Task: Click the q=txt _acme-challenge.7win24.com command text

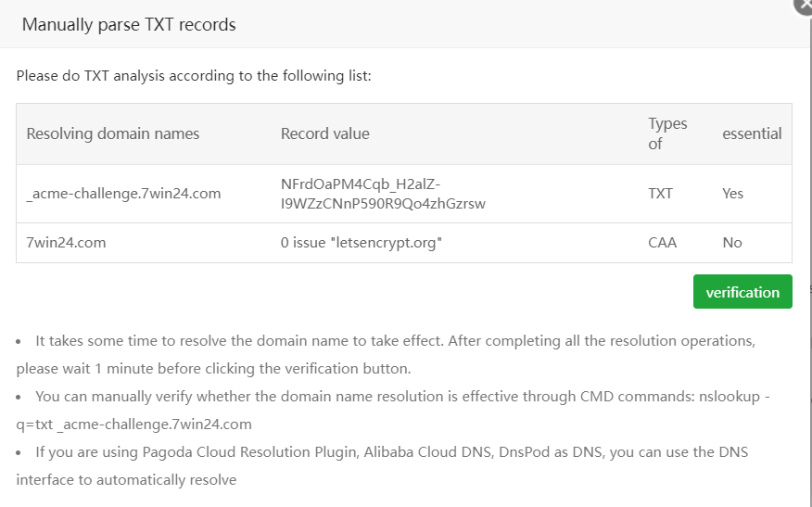Action: [x=134, y=425]
